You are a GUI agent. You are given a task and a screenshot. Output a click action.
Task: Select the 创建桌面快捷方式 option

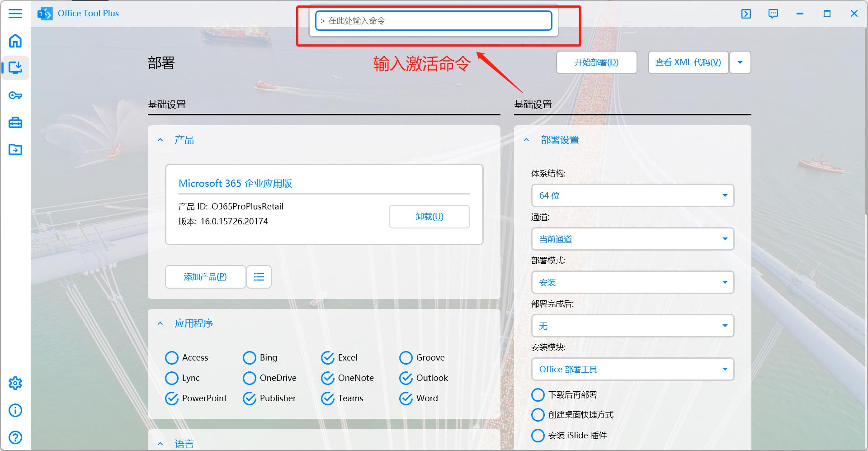point(538,414)
